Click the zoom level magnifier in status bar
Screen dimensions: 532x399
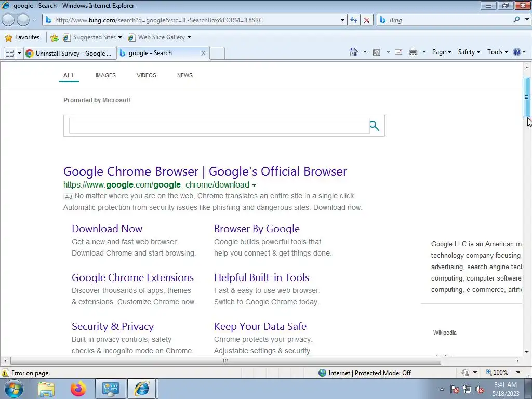pyautogui.click(x=488, y=372)
